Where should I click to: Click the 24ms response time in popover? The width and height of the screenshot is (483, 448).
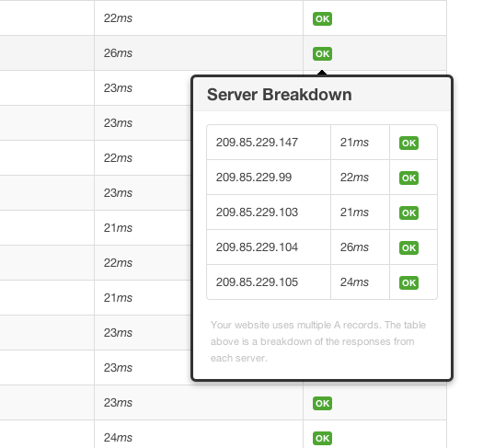pyautogui.click(x=354, y=282)
